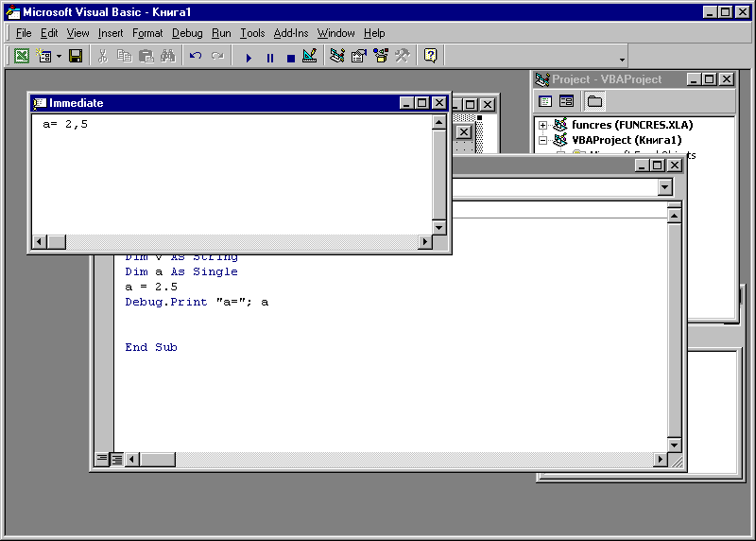This screenshot has height=541, width=756.
Task: Select the VBAProject (Книга1) project
Action: pyautogui.click(x=627, y=140)
